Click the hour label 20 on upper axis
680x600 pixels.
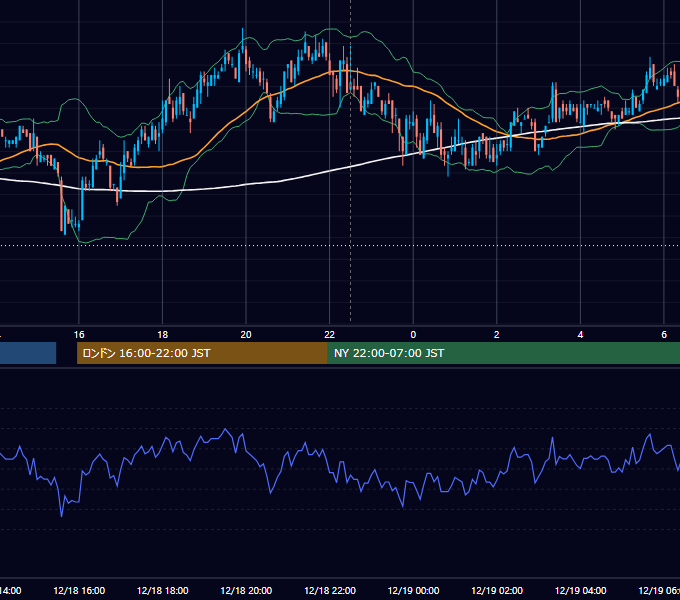pyautogui.click(x=246, y=334)
